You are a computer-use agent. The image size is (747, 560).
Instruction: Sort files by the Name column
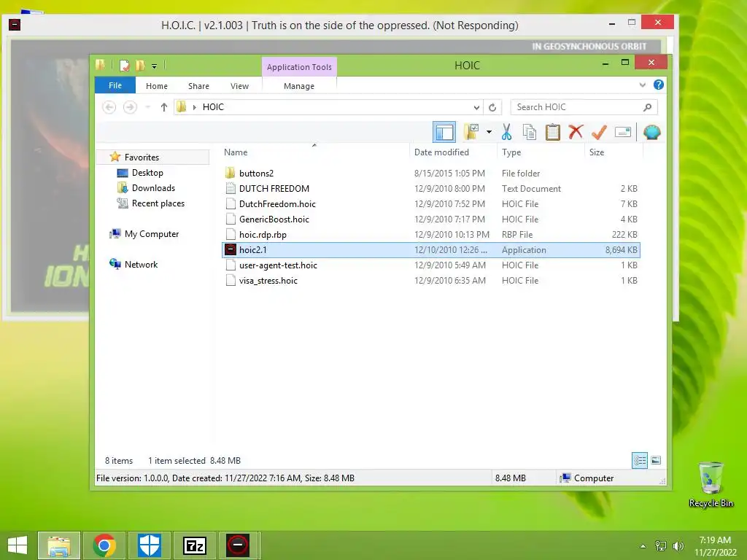[x=314, y=152]
